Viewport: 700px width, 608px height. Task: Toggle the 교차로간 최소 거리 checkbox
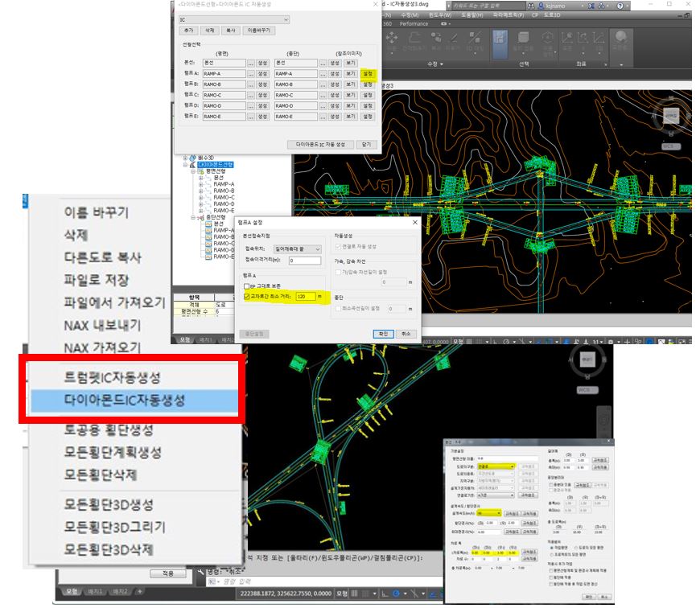point(246,296)
